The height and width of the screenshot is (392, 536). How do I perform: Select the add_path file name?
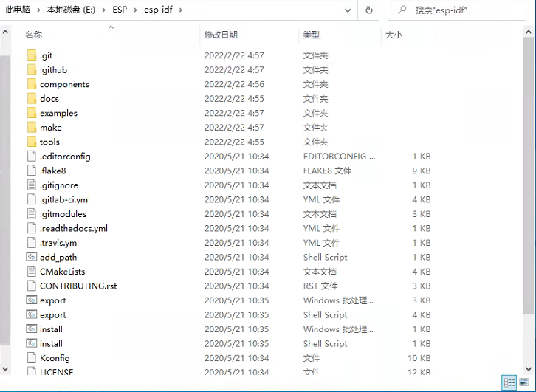click(58, 257)
